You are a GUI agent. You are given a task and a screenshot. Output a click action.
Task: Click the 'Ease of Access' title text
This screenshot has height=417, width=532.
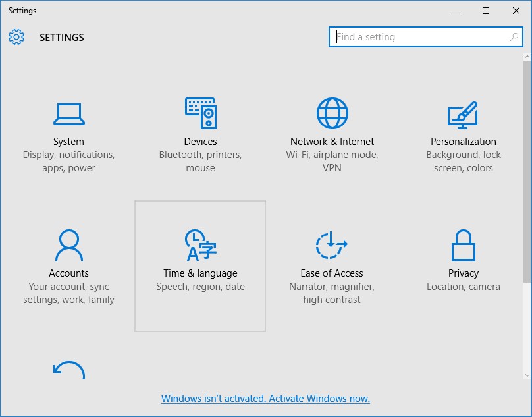(x=332, y=273)
